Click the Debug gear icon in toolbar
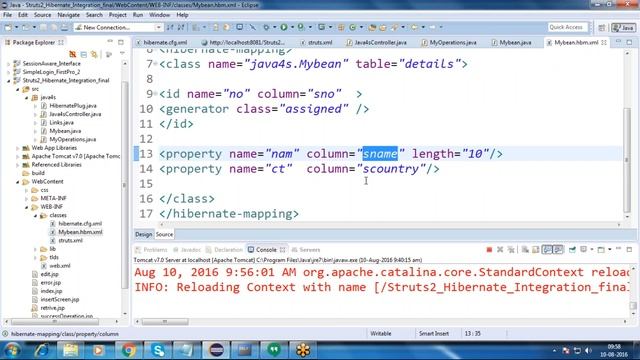Image resolution: width=640 pixels, height=360 pixels. [266, 27]
